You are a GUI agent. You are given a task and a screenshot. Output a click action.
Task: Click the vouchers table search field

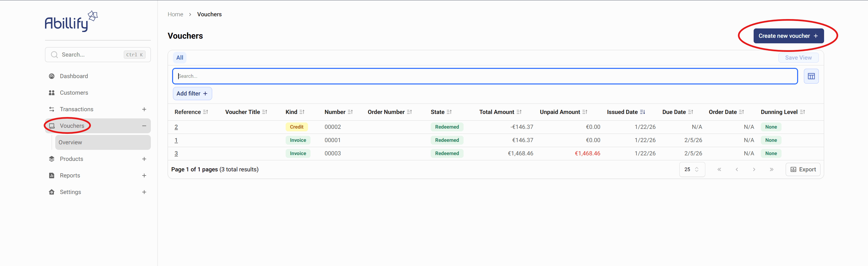pyautogui.click(x=485, y=76)
